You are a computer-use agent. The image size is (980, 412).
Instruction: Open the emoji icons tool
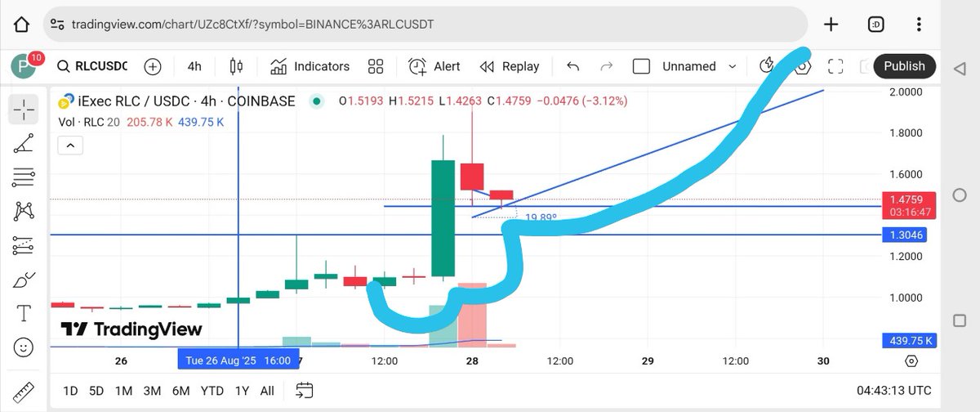[x=24, y=347]
